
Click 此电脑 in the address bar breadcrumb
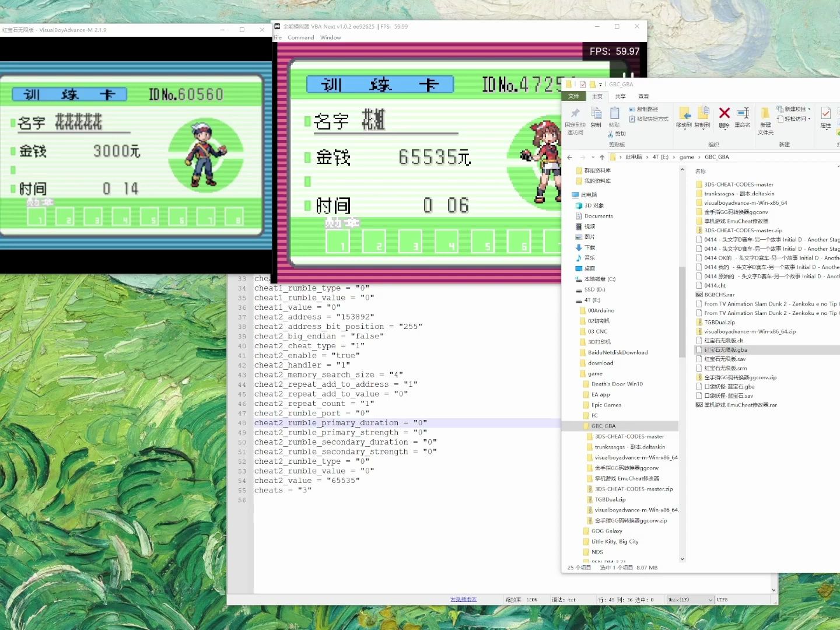(x=633, y=157)
